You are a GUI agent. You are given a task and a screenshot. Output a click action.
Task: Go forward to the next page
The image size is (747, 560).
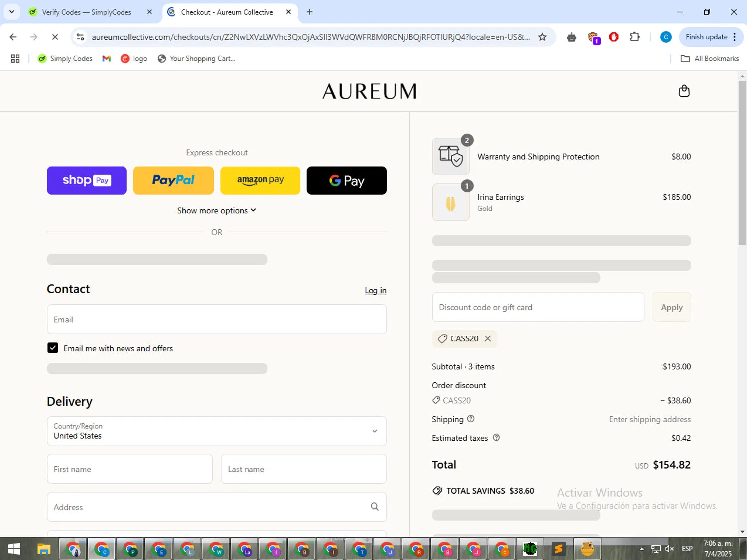coord(34,37)
